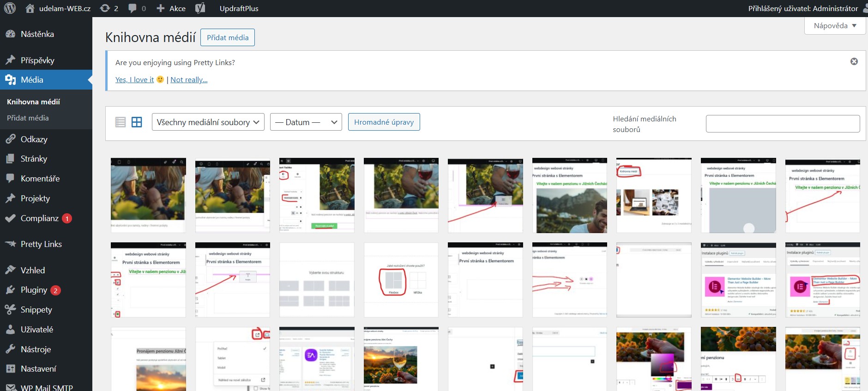Viewport: 868px width, 391px height.
Task: Expand the Všechny mediální soubory filter dropdown
Action: pyautogui.click(x=208, y=122)
